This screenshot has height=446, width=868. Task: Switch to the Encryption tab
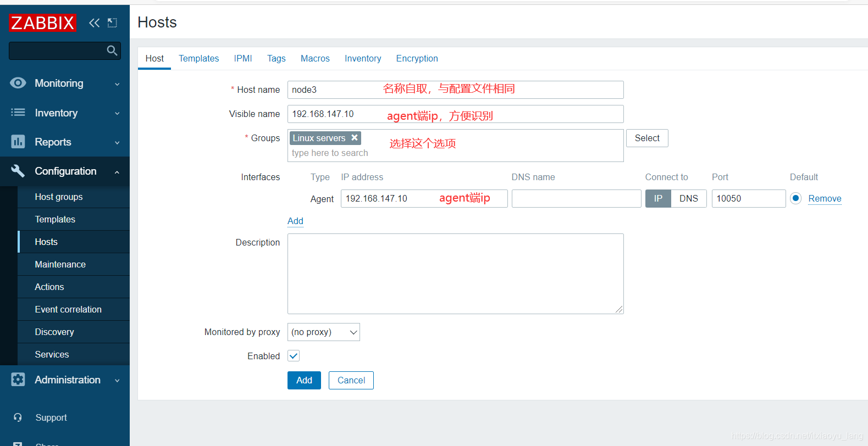(417, 58)
